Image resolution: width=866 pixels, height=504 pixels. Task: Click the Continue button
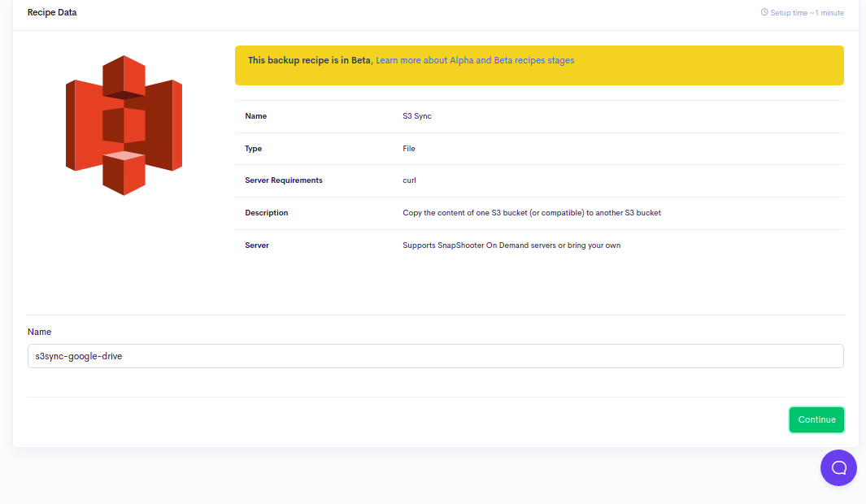pyautogui.click(x=816, y=419)
